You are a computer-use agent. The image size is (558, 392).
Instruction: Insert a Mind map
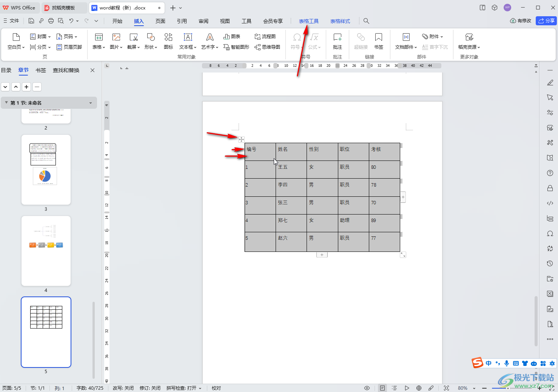267,47
